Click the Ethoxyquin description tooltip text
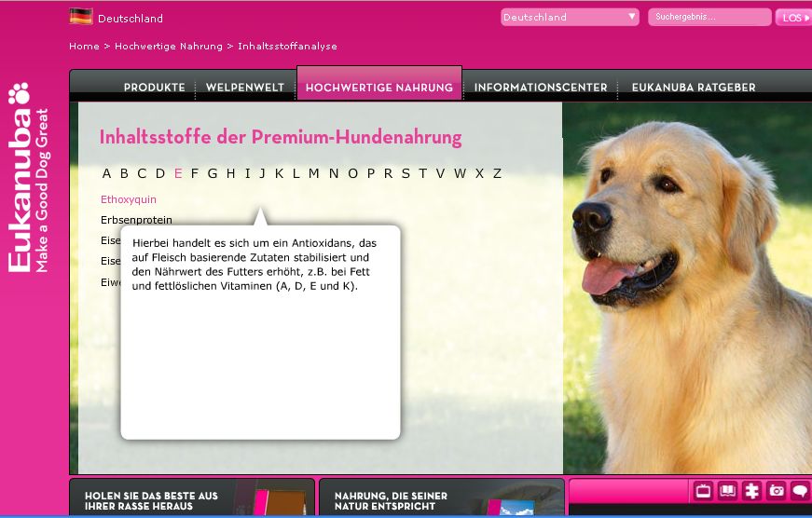 click(254, 265)
